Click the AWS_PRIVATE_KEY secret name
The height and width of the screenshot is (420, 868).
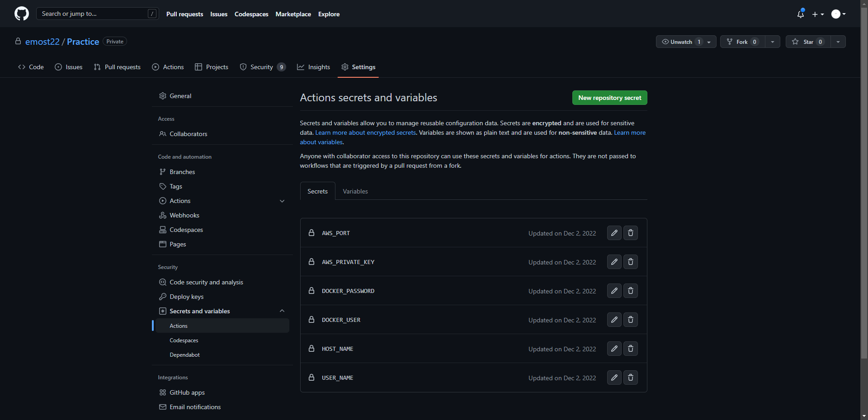point(348,262)
